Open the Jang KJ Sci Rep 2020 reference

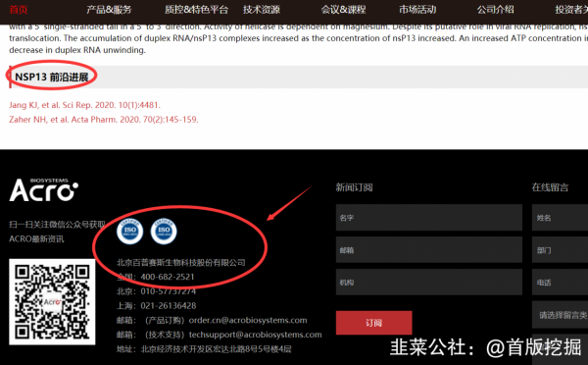84,105
